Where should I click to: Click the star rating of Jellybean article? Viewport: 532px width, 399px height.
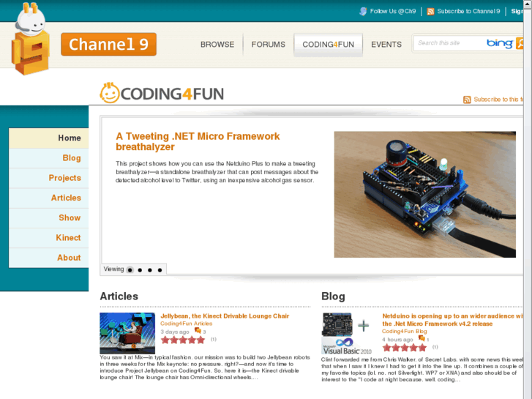pos(183,340)
